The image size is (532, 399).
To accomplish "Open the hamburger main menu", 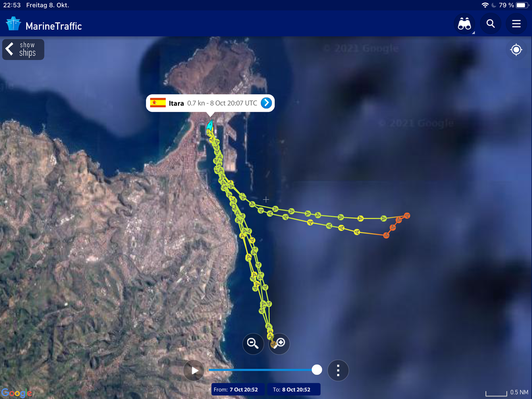I will click(516, 24).
